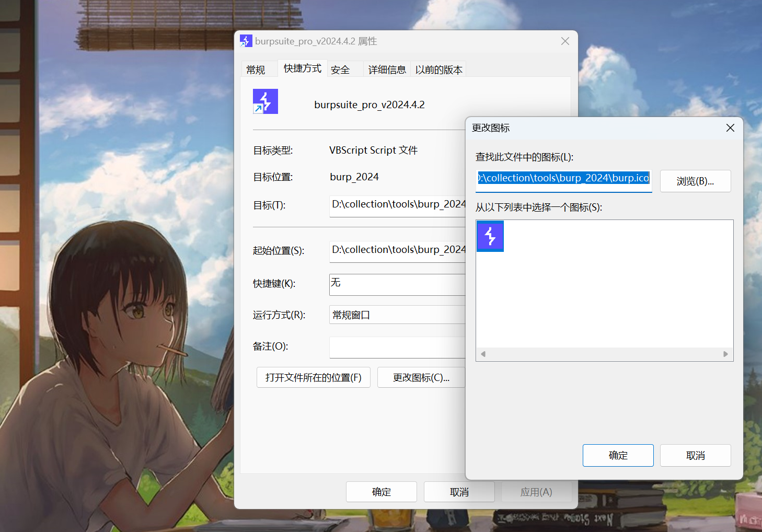Click the small Burp icon in the Properties title bar
This screenshot has width=762, height=532.
point(246,41)
